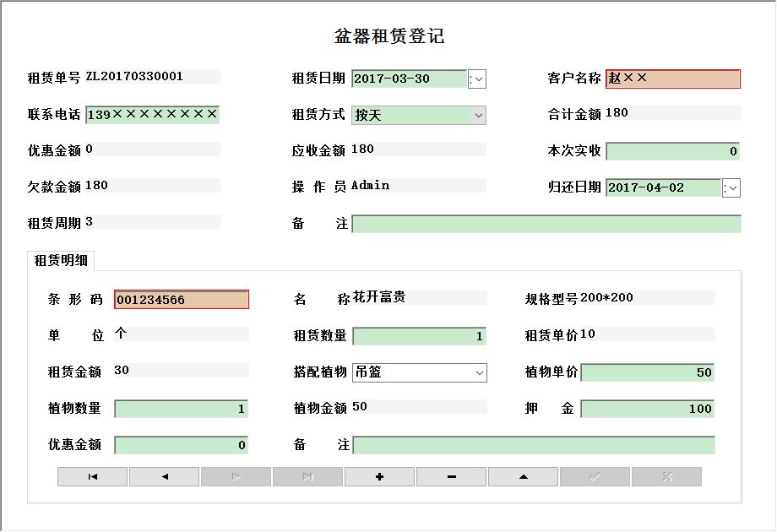
Task: Click the 单位 value 个
Action: pyautogui.click(x=121, y=334)
